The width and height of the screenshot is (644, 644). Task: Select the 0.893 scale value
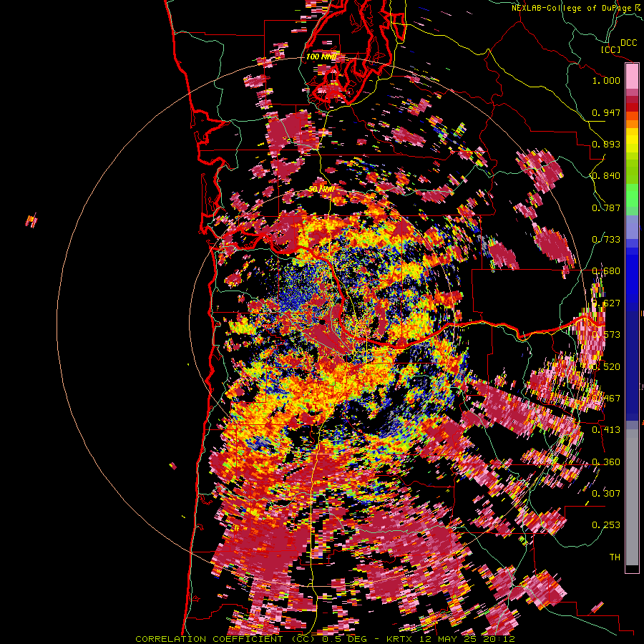click(x=606, y=144)
